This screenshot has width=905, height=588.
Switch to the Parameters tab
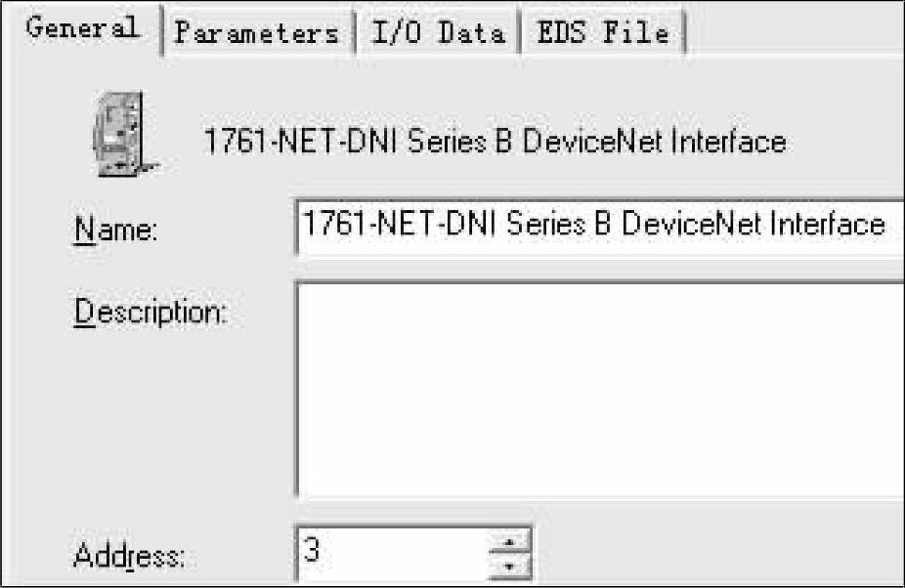[x=255, y=32]
